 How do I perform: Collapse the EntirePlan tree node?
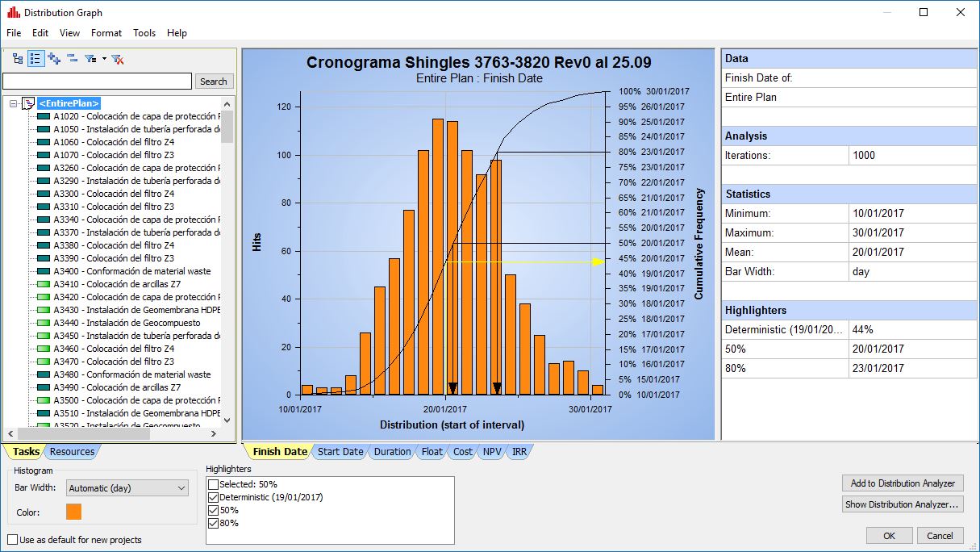pos(14,103)
